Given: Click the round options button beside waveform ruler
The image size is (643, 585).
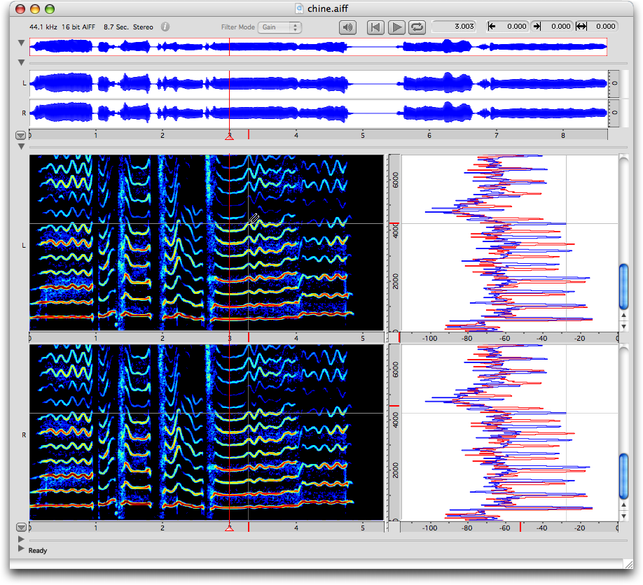Looking at the screenshot, I should coord(21,134).
